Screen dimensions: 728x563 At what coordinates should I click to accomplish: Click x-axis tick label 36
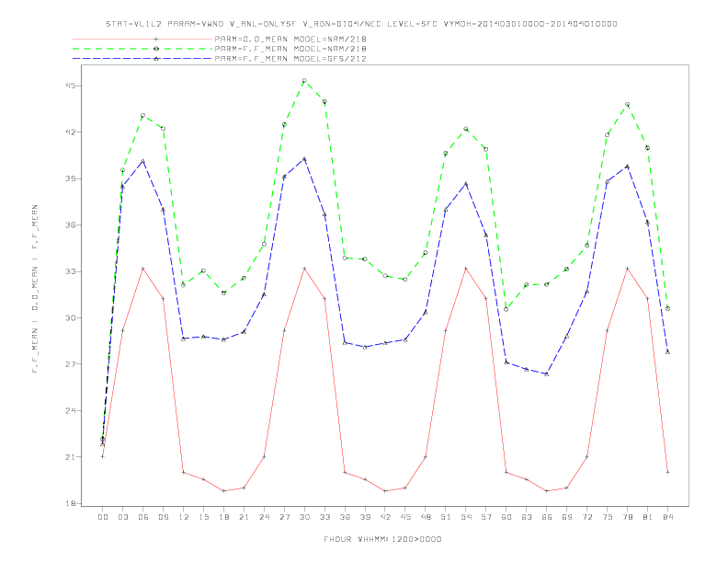[345, 517]
